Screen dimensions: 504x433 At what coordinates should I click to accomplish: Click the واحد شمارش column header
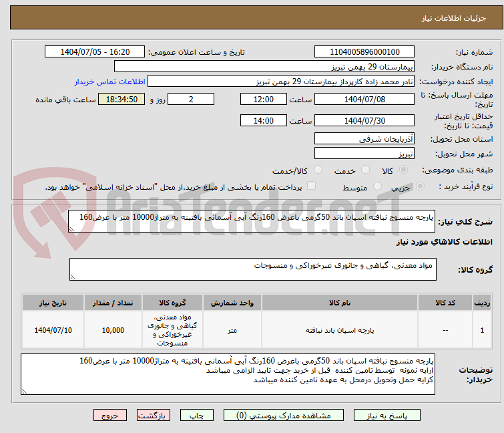(x=232, y=303)
